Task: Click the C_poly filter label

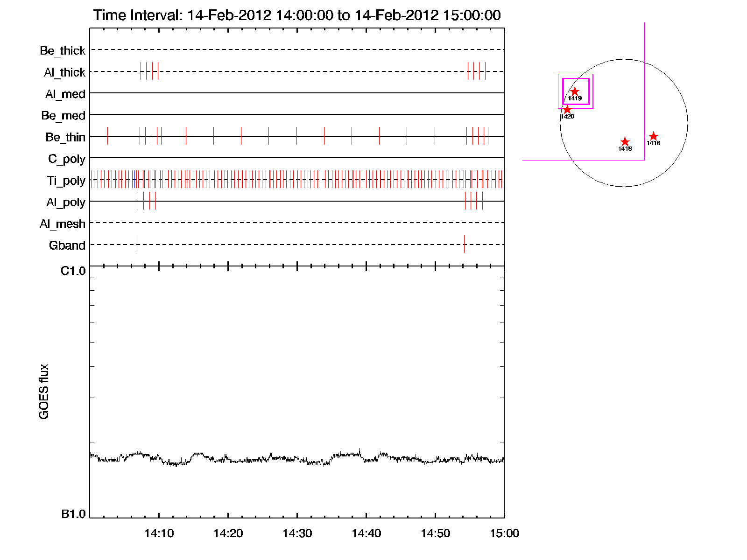Action: [67, 159]
